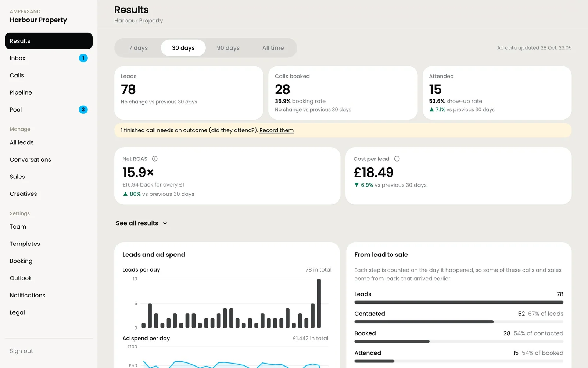Expand See all results

[141, 223]
